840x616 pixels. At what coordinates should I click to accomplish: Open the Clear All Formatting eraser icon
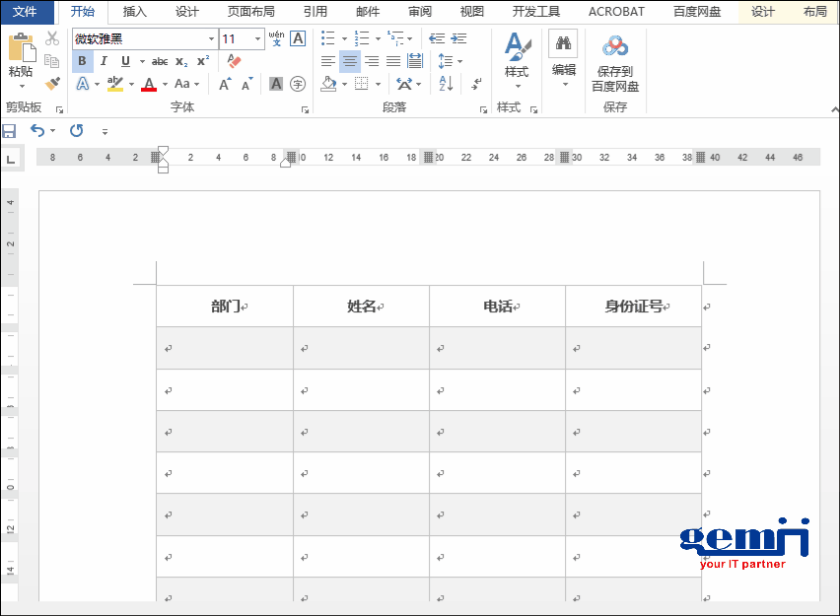pos(234,61)
